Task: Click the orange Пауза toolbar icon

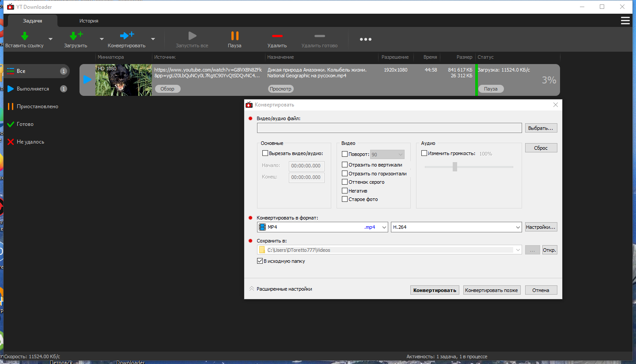Action: pos(235,36)
